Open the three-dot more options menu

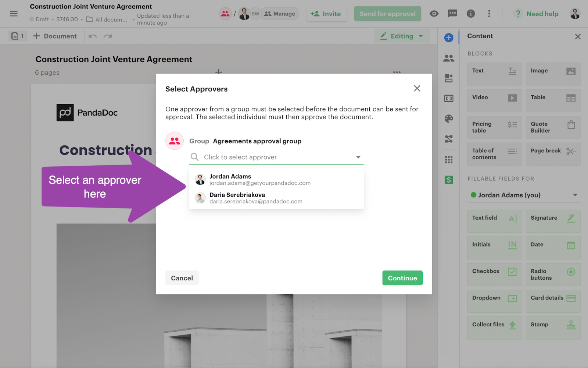[x=489, y=14]
